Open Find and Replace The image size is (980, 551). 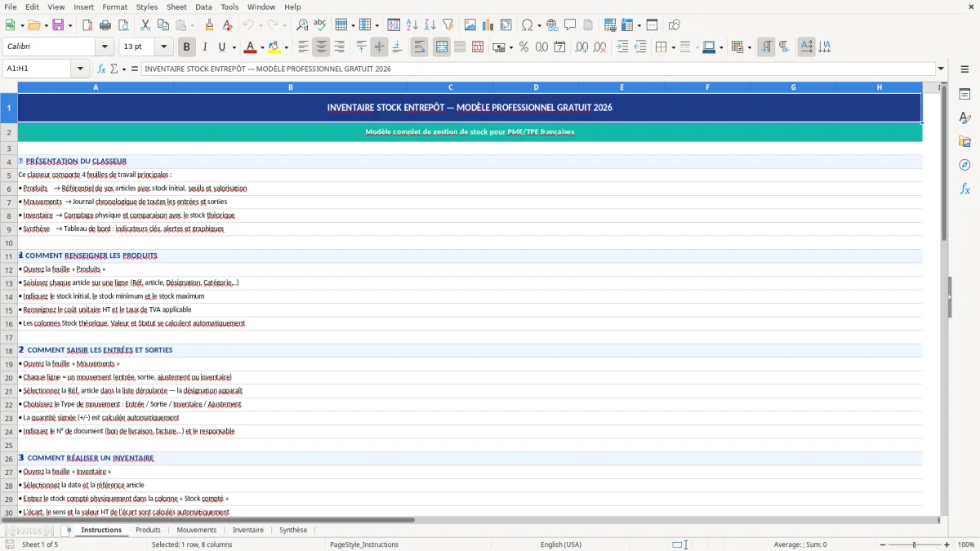point(302,25)
